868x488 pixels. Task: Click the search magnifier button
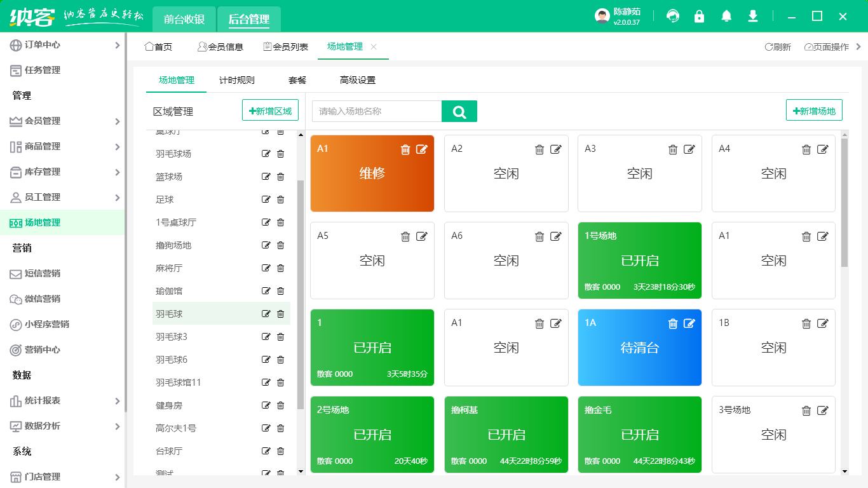click(459, 112)
